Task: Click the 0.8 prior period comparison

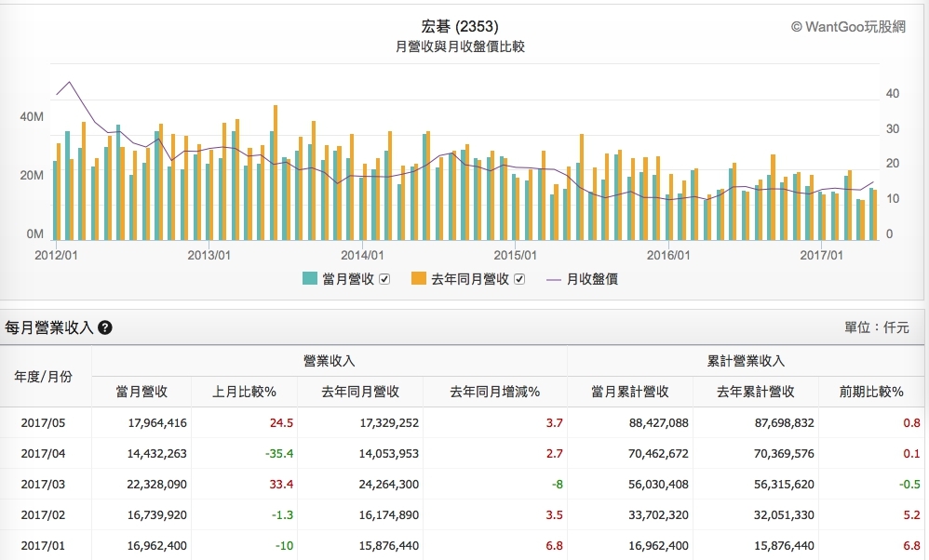Action: (x=912, y=422)
